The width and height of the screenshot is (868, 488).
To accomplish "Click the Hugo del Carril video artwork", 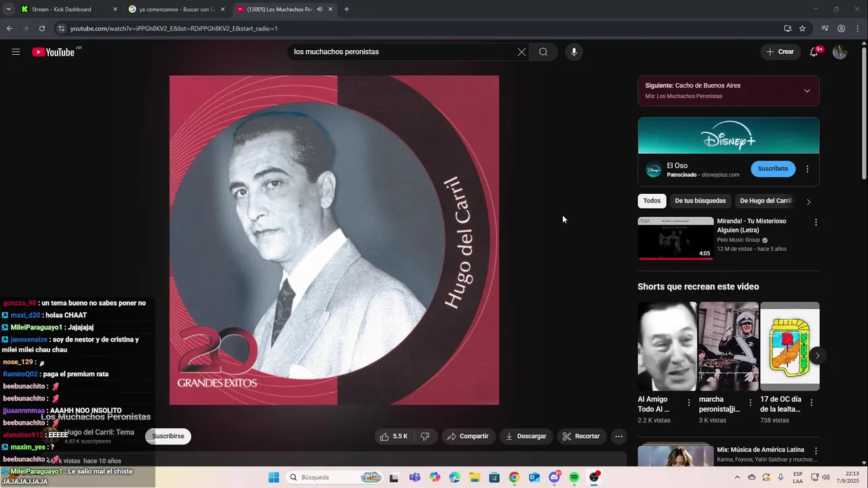I will tap(334, 240).
